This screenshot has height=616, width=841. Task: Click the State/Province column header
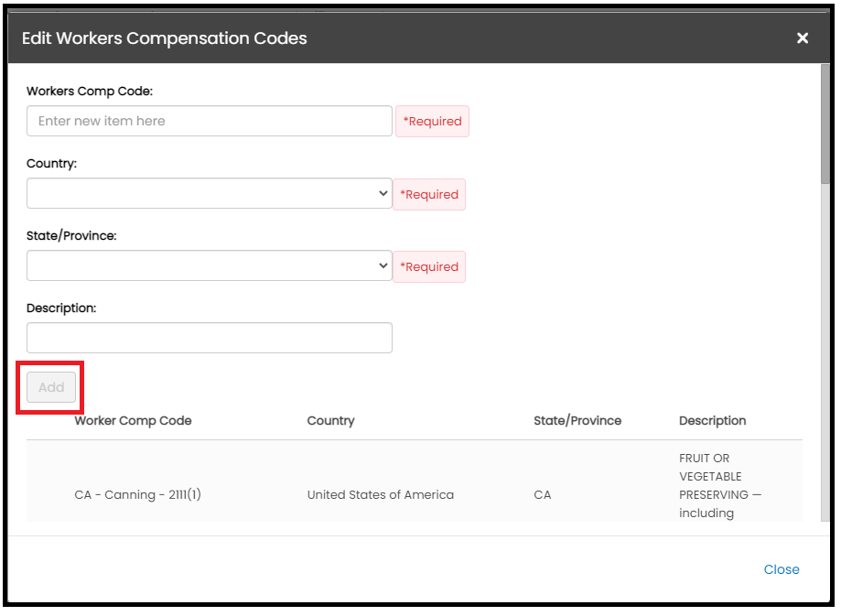577,420
